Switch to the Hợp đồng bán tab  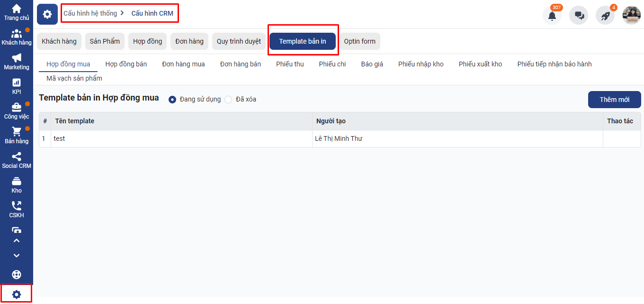pyautogui.click(x=126, y=64)
